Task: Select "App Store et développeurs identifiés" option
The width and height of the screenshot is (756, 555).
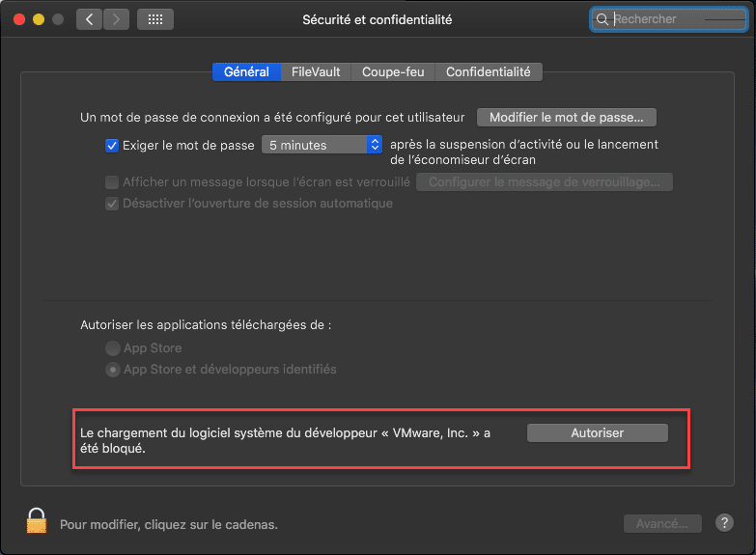Action: tap(113, 370)
